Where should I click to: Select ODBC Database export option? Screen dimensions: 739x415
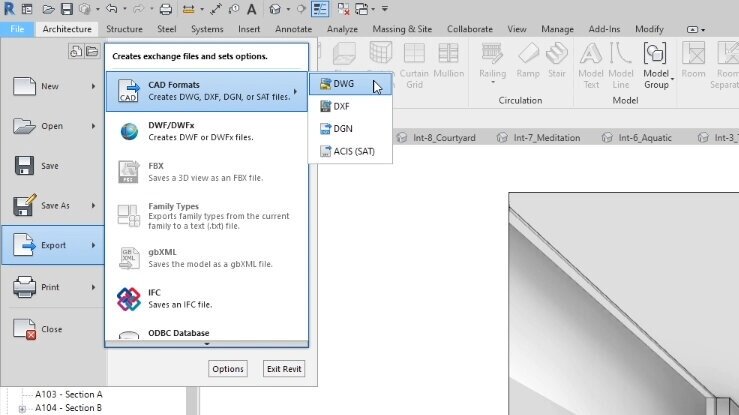click(x=207, y=333)
